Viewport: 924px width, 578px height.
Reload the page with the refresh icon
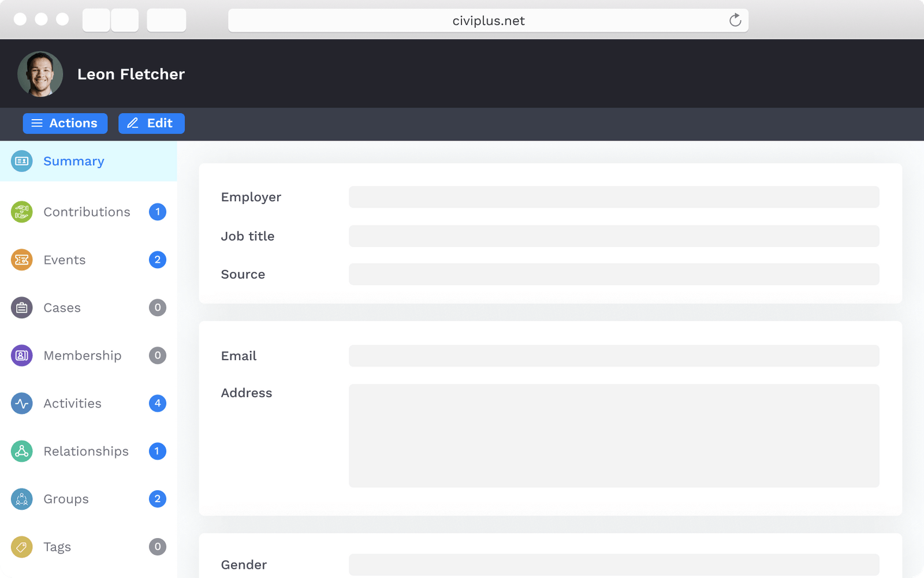pyautogui.click(x=735, y=20)
